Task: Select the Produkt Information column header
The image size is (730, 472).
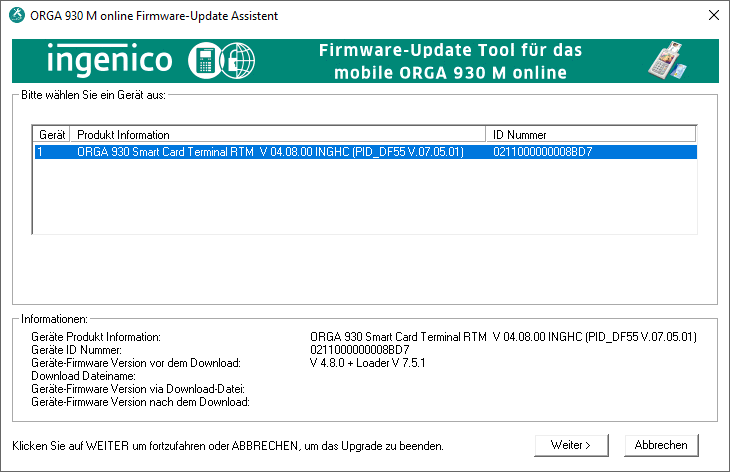Action: pos(278,135)
